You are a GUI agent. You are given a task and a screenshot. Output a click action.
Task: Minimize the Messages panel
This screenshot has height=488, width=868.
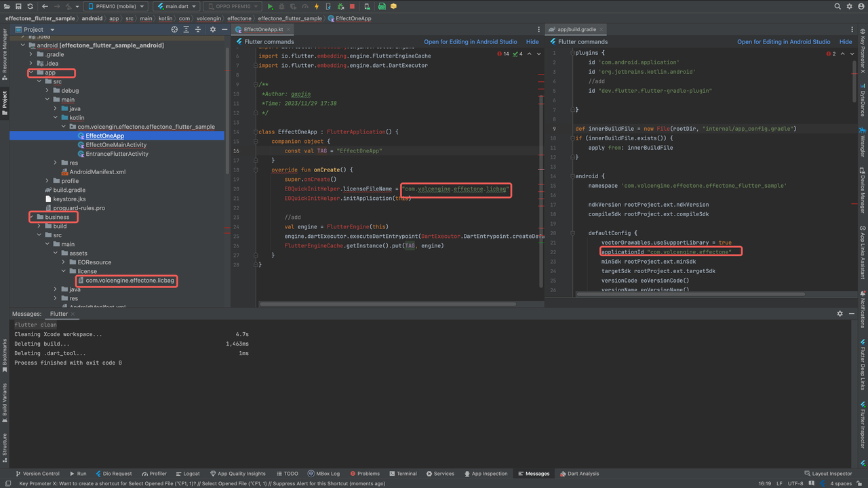[851, 314]
